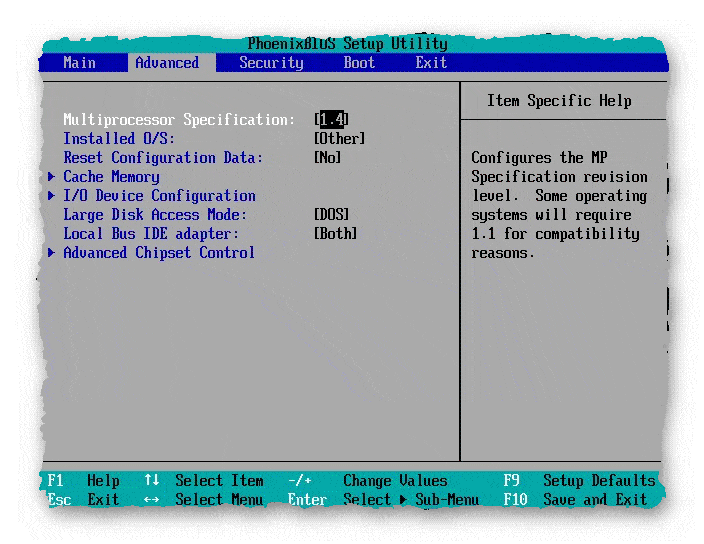Go to the Exit menu tab
Viewport: 704px width, 544px height.
click(431, 62)
